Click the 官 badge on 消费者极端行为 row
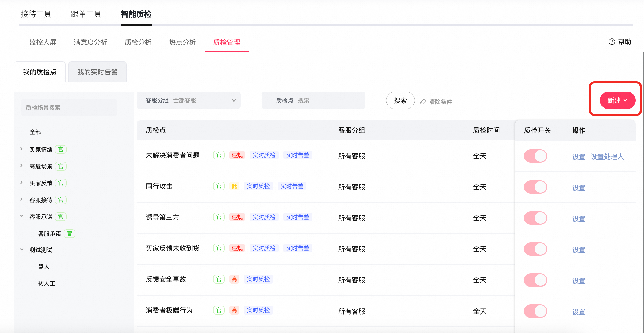 [219, 310]
